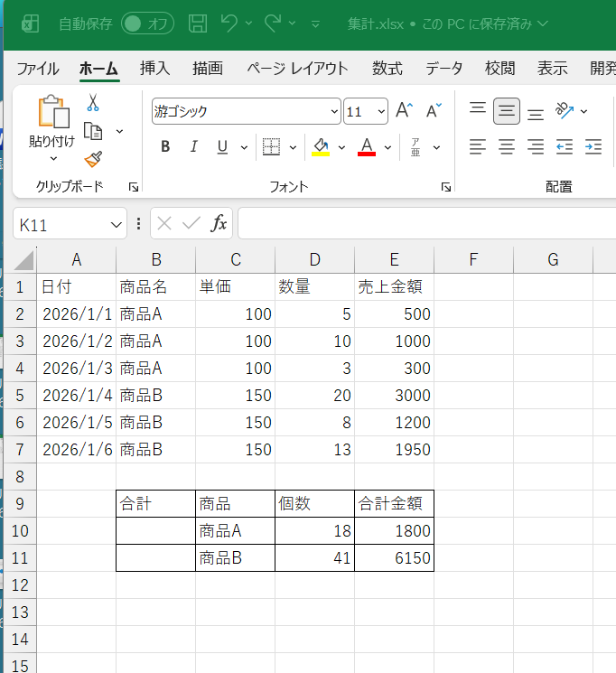
Task: Open the font settings dialog launcher
Action: [445, 187]
